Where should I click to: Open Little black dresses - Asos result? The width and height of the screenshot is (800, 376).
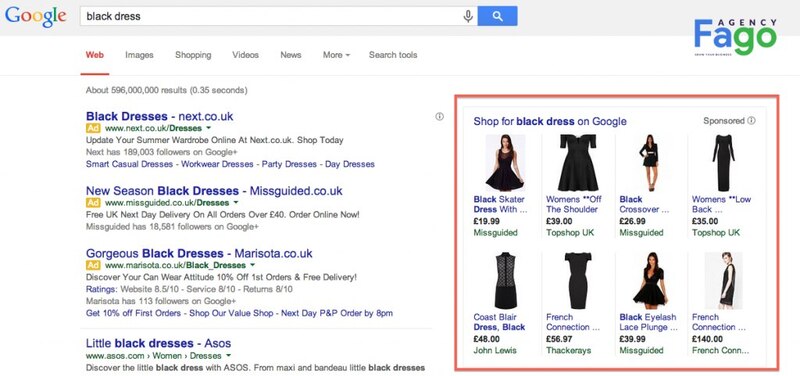[x=158, y=343]
